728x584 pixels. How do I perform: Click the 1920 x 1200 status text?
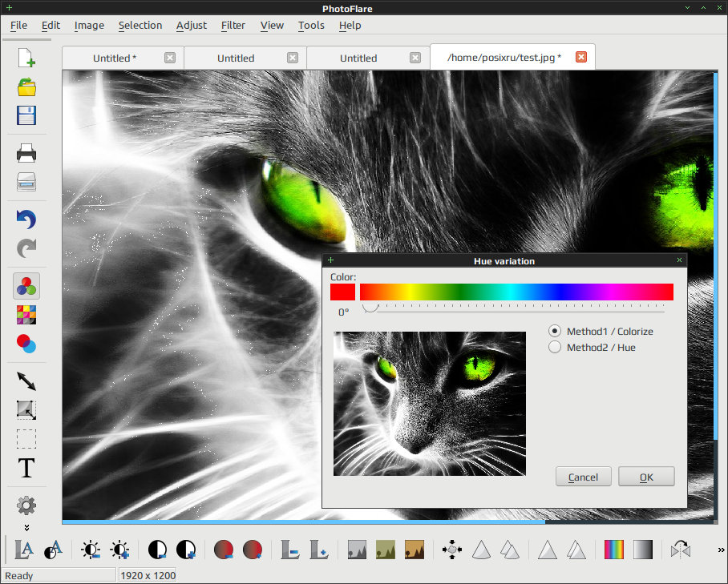(x=148, y=576)
